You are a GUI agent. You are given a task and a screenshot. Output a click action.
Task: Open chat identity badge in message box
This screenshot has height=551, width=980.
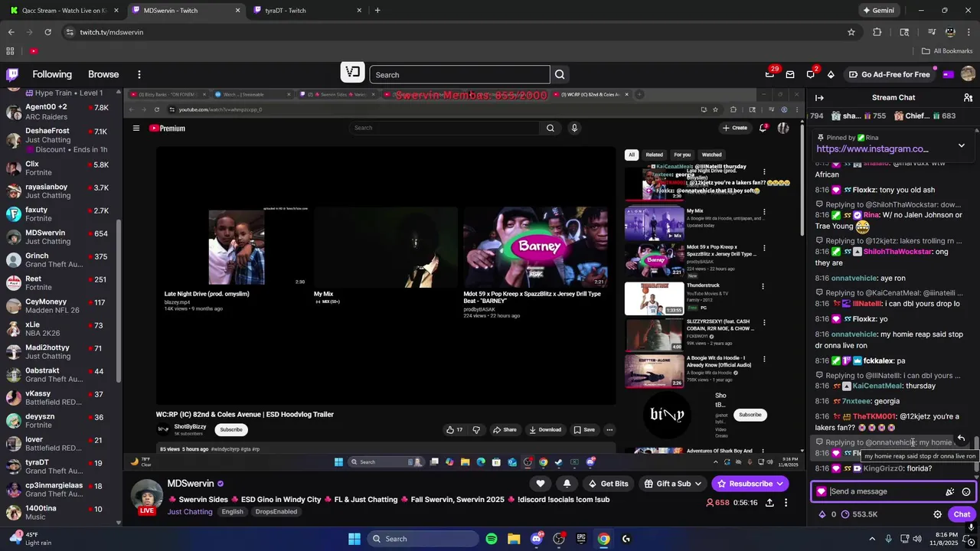click(x=822, y=491)
